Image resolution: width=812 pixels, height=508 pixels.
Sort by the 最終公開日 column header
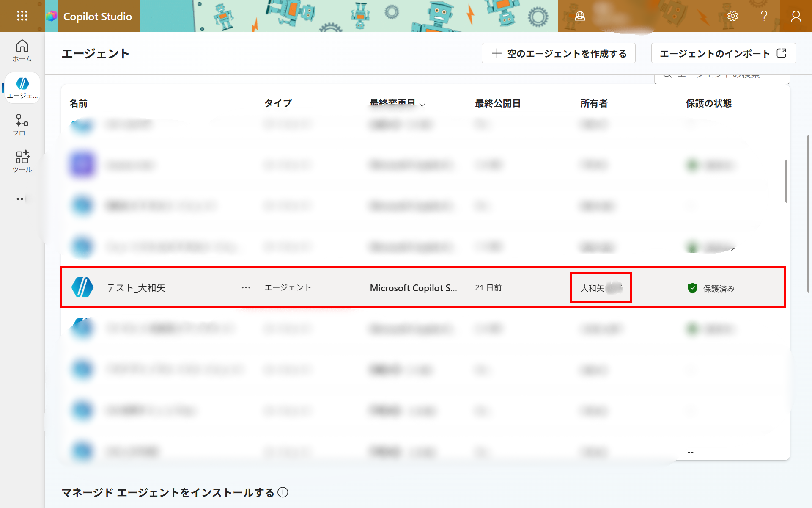(497, 103)
